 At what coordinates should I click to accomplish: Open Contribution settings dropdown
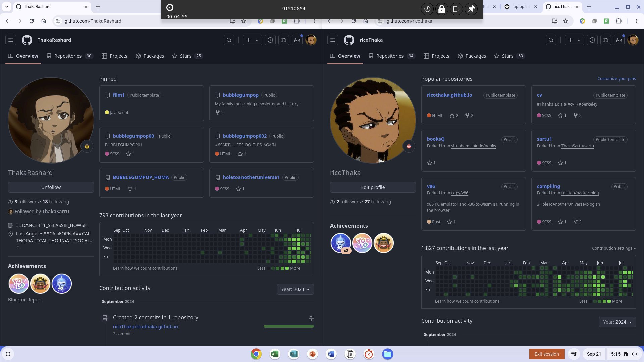(614, 248)
